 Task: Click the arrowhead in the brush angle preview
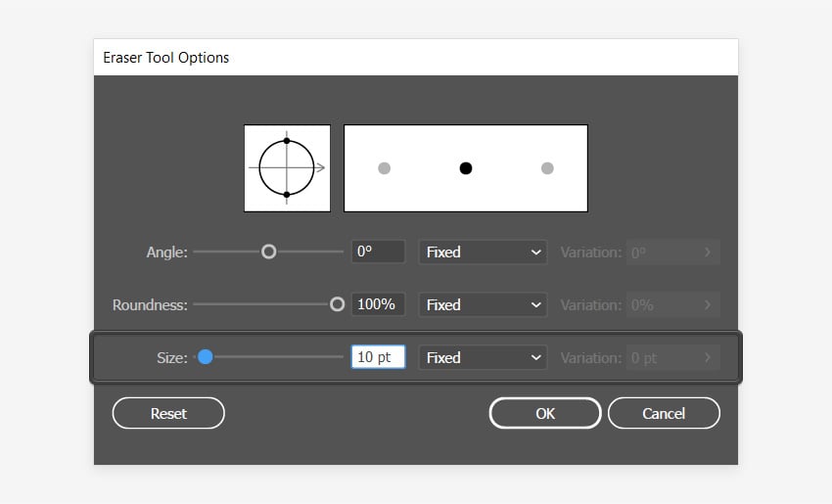point(321,167)
